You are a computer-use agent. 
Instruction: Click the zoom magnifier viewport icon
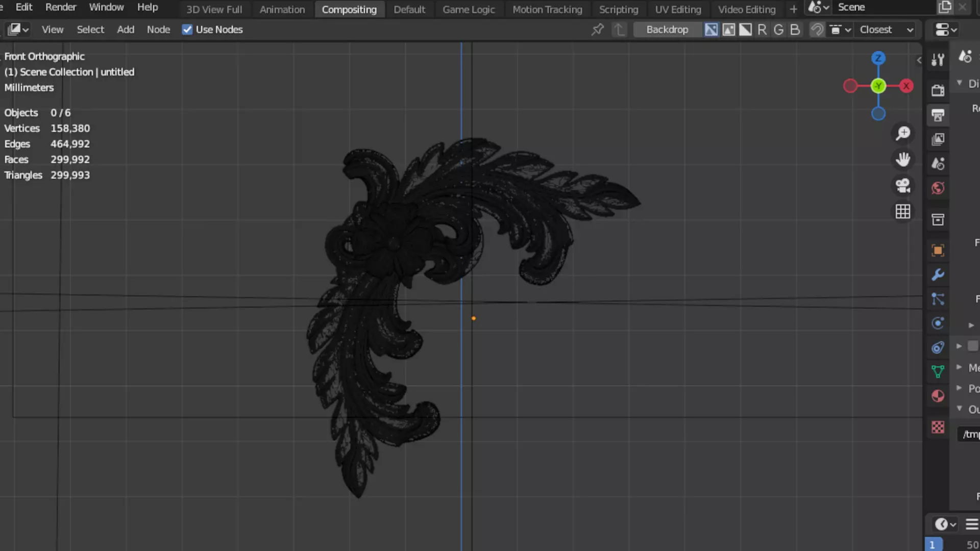[x=903, y=134]
